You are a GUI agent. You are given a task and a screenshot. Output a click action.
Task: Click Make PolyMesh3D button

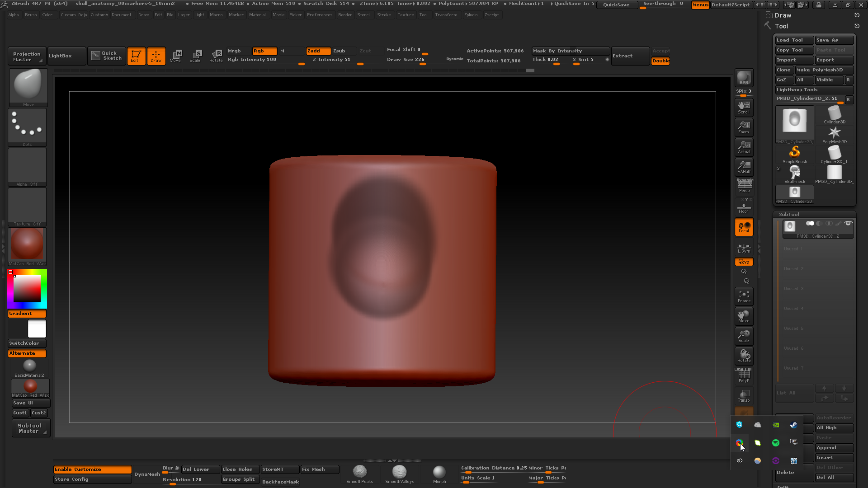(x=824, y=70)
